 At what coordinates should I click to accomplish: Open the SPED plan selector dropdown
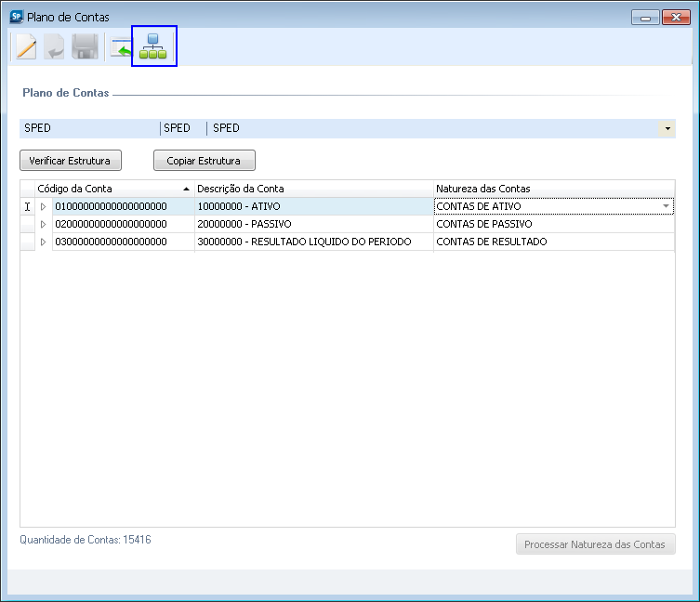tap(667, 128)
